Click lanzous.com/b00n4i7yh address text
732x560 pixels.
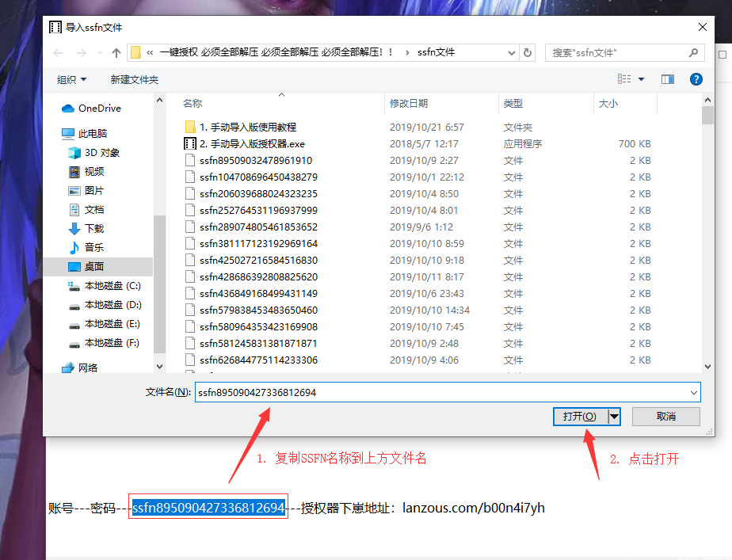click(x=474, y=508)
